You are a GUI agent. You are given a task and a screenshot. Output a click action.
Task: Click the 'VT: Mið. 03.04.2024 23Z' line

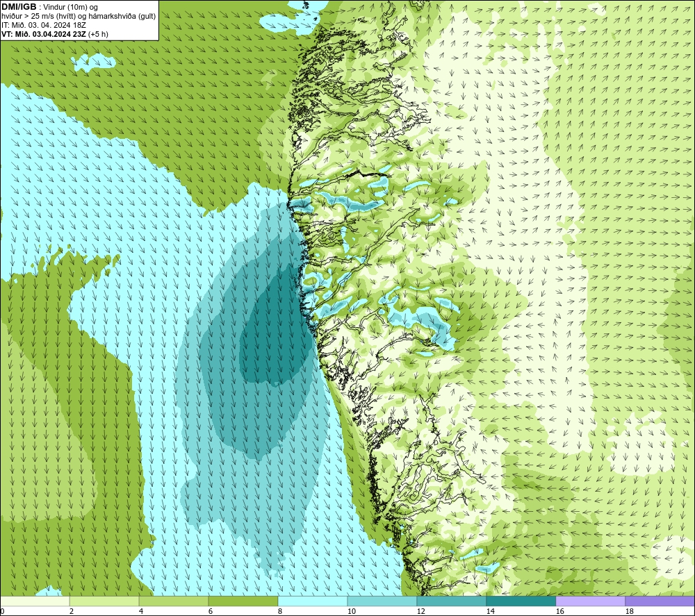click(x=44, y=34)
